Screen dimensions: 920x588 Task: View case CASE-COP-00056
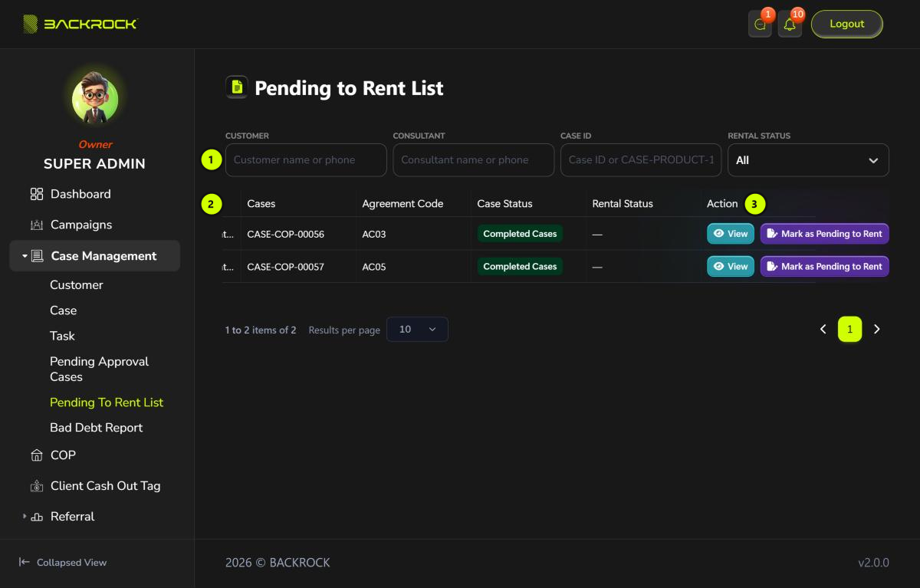point(731,234)
